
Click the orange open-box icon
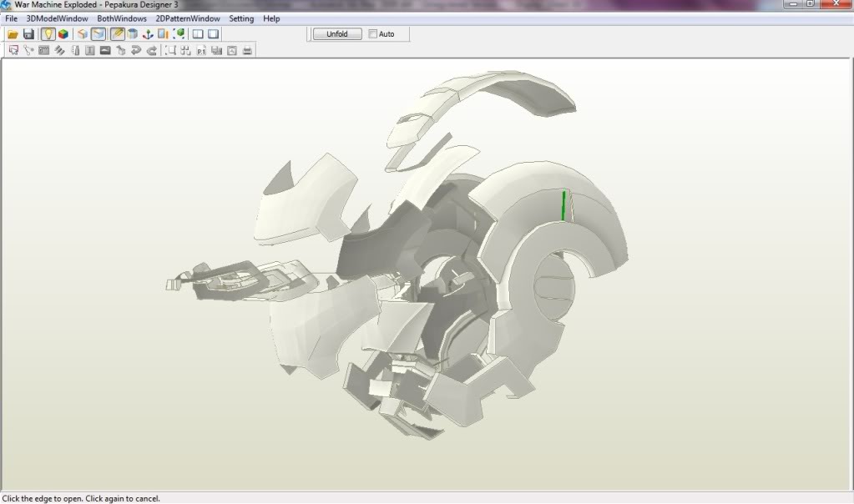[83, 34]
